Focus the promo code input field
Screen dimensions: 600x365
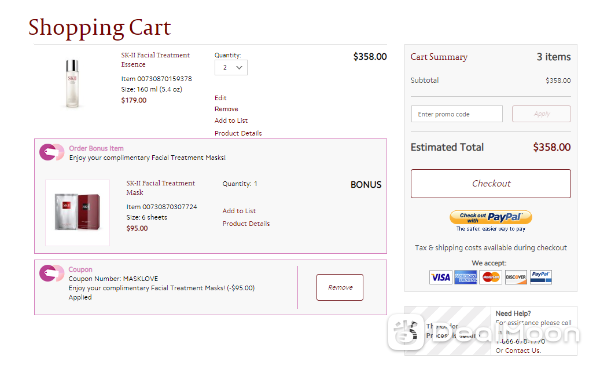click(457, 114)
